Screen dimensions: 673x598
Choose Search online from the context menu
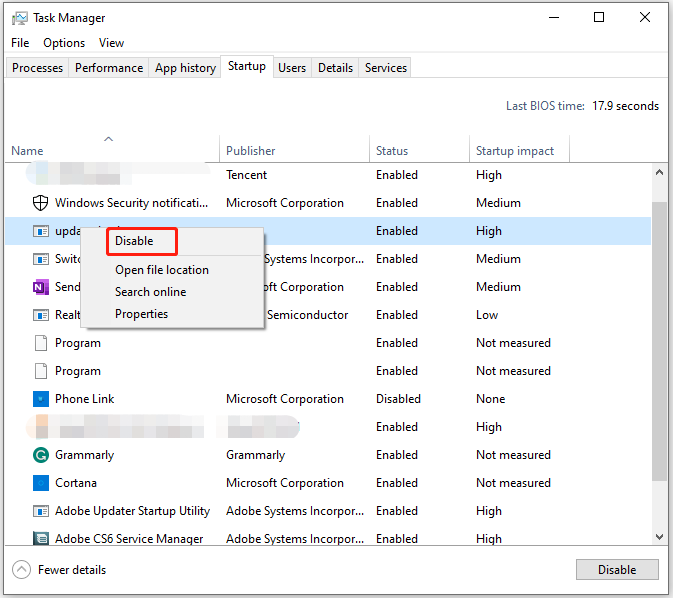point(150,292)
